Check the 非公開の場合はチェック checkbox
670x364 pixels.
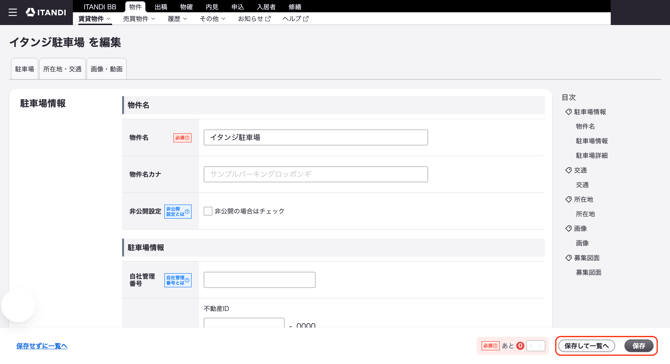click(208, 211)
